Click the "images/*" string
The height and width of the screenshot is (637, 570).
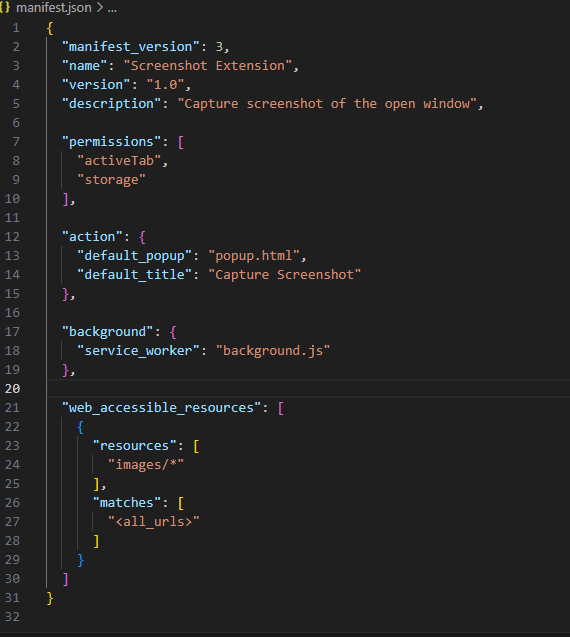146,464
